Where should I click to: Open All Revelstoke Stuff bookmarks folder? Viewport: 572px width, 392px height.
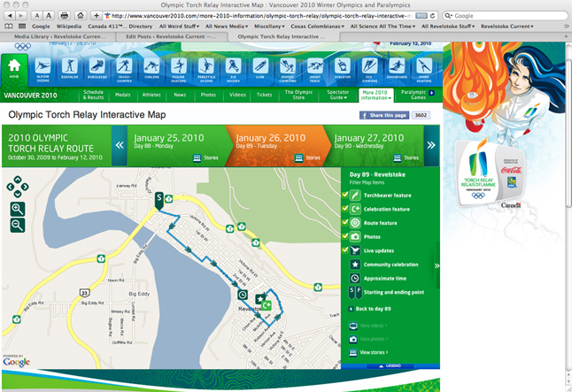448,27
